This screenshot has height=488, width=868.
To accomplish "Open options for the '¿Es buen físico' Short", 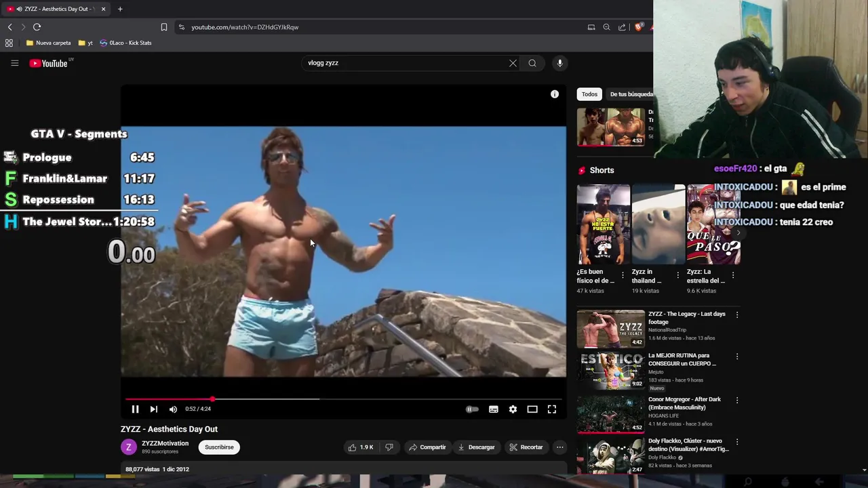I will pos(623,275).
